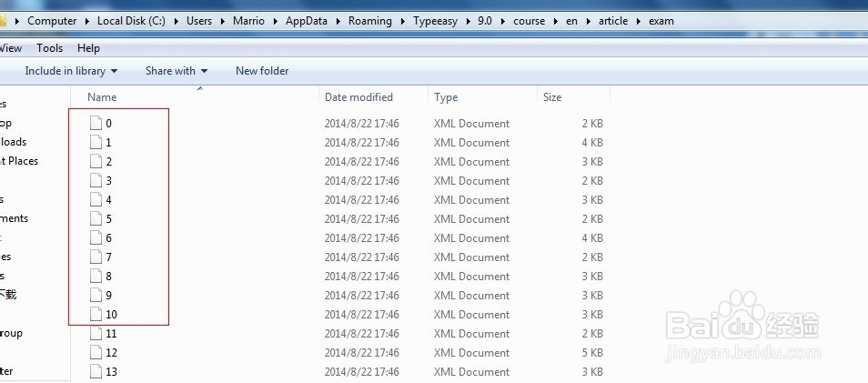Click the file icon of file 3

(x=96, y=180)
